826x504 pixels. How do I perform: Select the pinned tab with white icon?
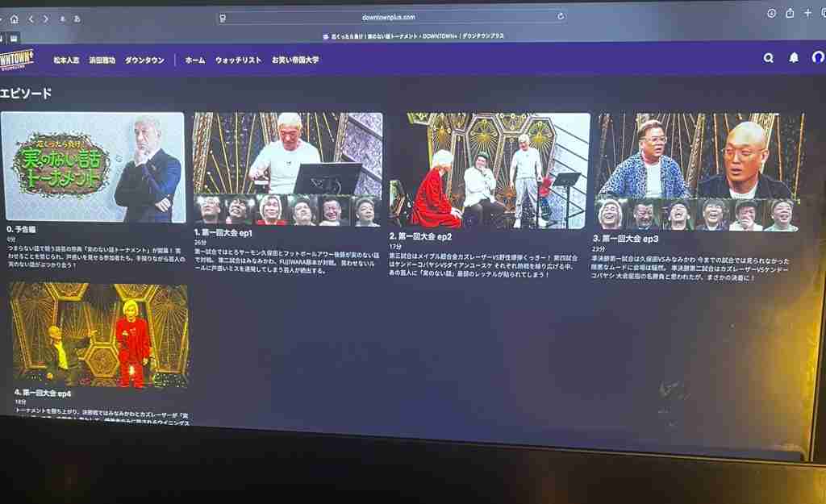coord(14,38)
